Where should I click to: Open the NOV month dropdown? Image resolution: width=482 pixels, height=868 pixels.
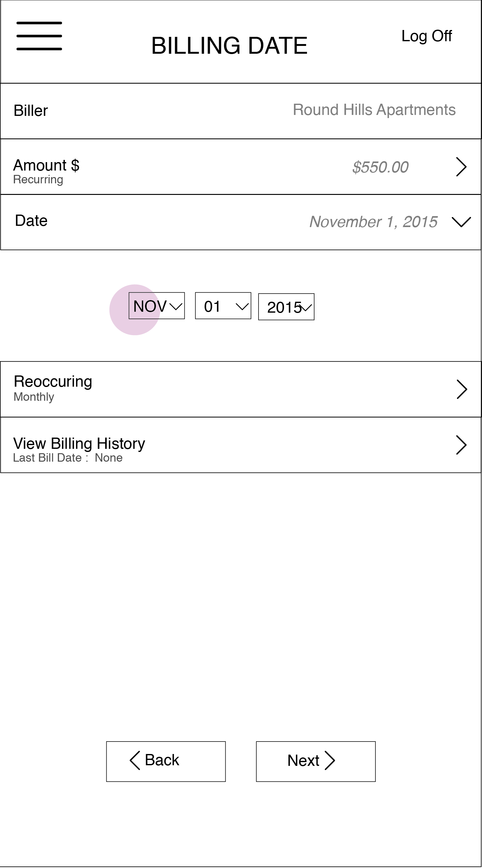(157, 306)
